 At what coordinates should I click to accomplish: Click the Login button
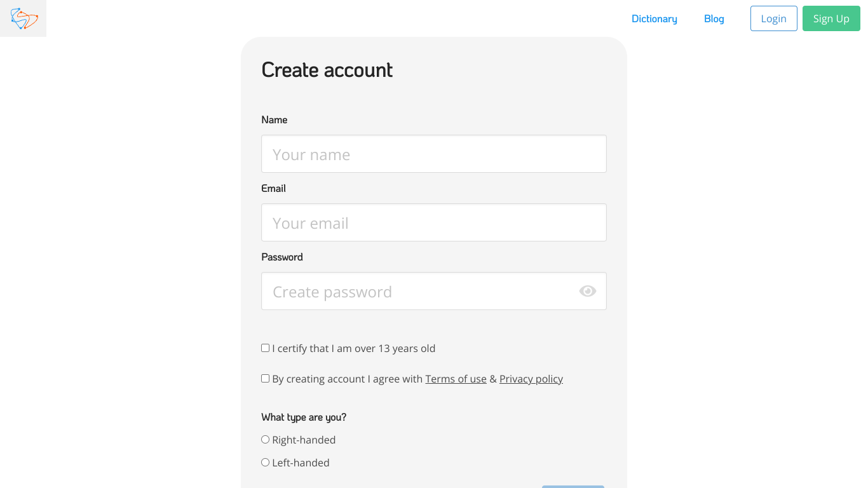pos(774,18)
